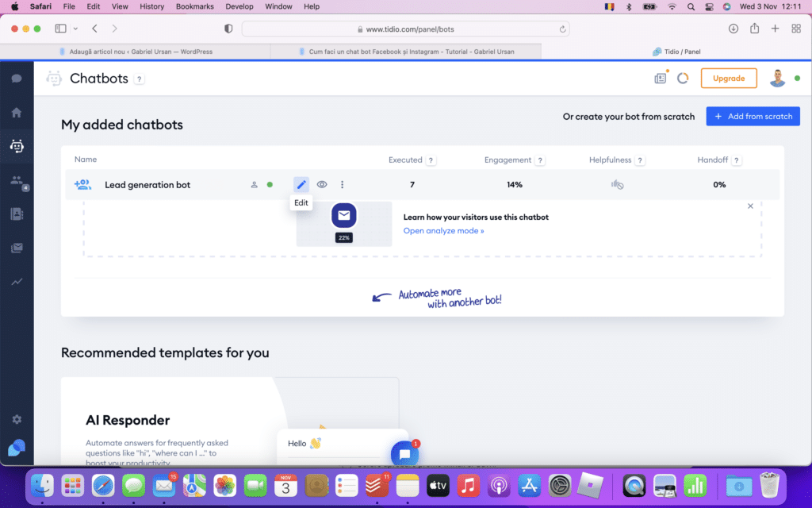This screenshot has width=812, height=508.
Task: Toggle the Safari sidebar
Action: (x=60, y=29)
